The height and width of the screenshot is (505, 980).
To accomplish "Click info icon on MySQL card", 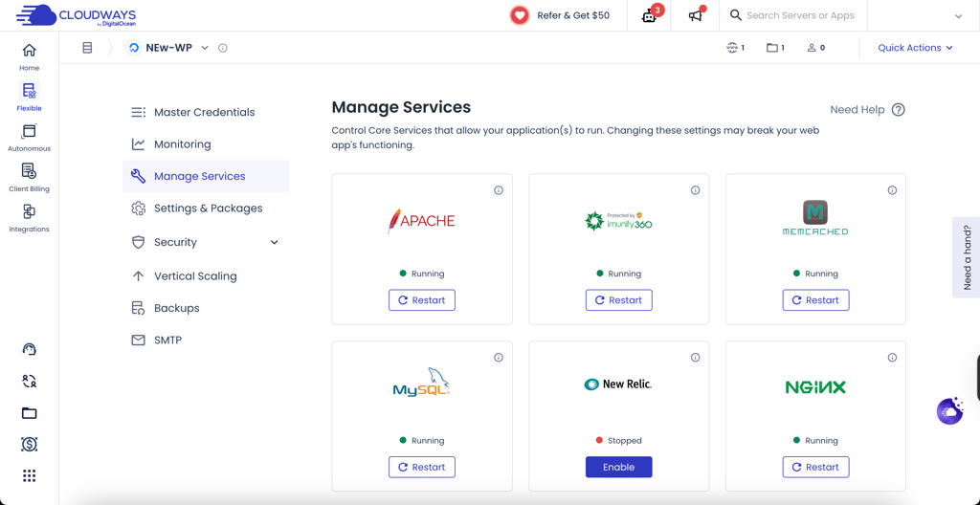I will (x=498, y=358).
